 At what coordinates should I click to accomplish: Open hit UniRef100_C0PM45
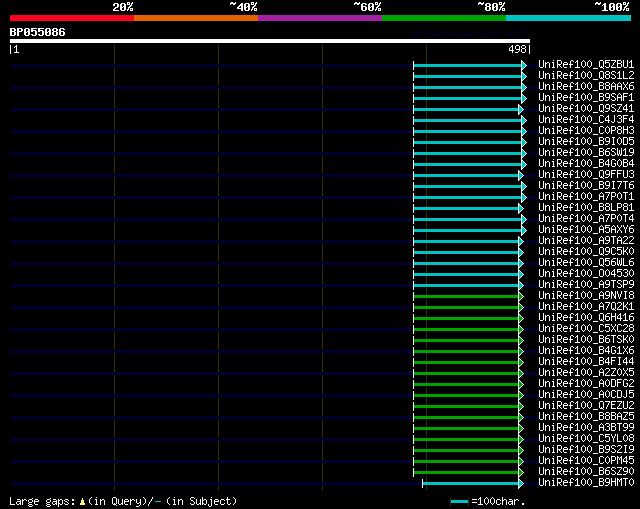(x=586, y=461)
